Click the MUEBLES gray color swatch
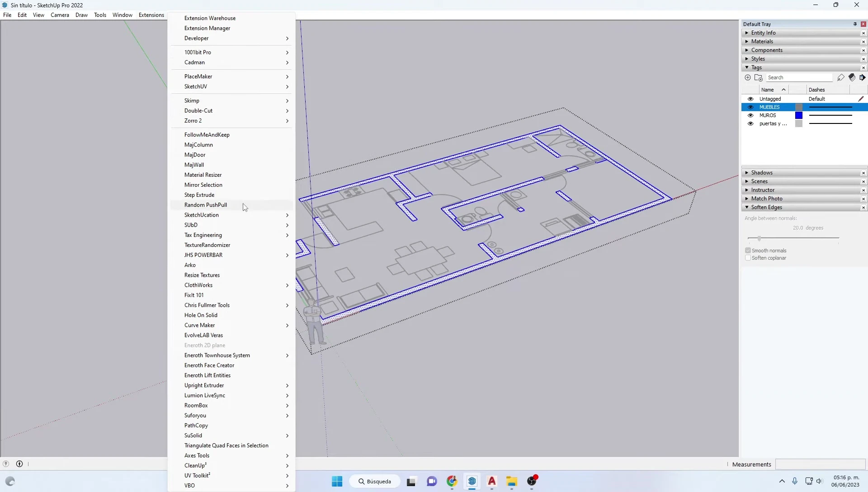The width and height of the screenshot is (868, 492). tap(799, 107)
